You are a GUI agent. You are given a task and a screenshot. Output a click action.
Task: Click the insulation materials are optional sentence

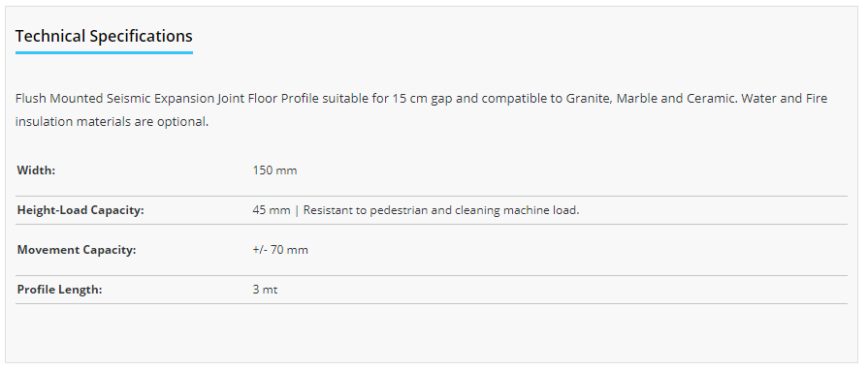112,122
